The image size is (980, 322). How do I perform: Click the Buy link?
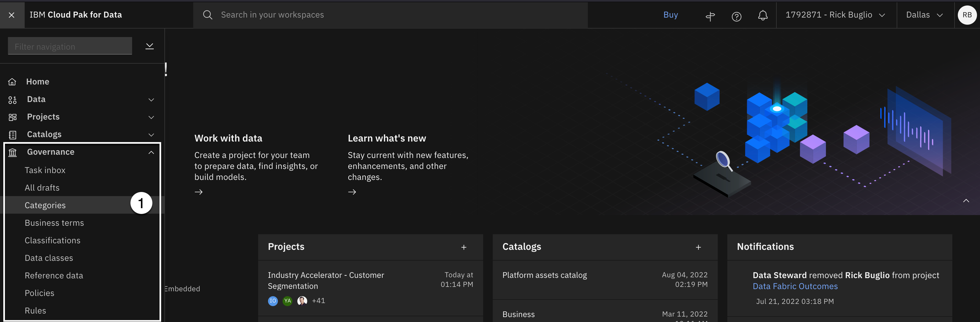tap(670, 15)
